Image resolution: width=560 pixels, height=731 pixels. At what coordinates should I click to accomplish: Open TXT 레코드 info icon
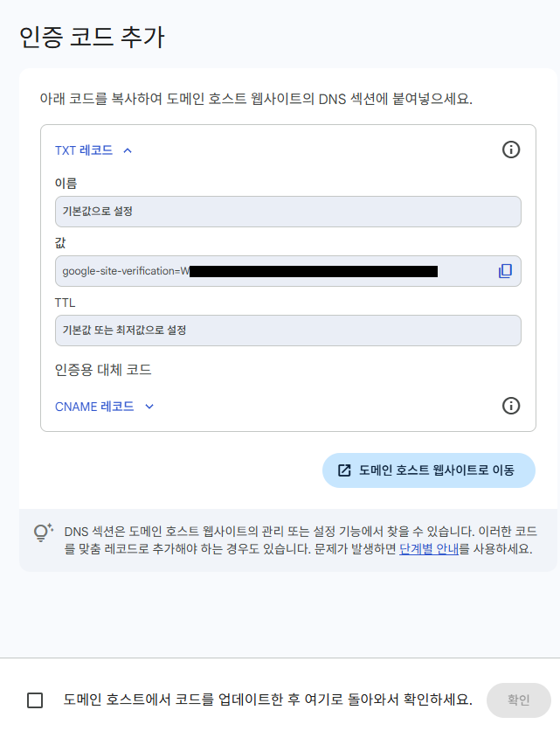(511, 150)
